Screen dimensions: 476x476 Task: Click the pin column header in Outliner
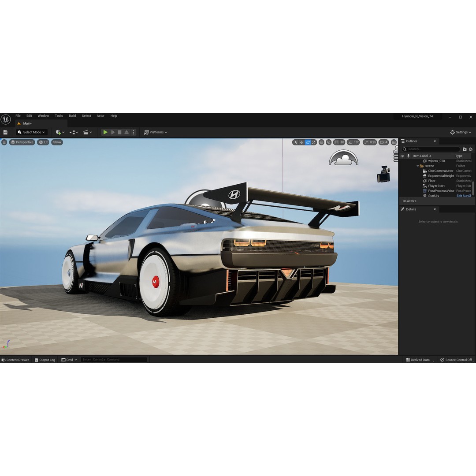(x=408, y=156)
